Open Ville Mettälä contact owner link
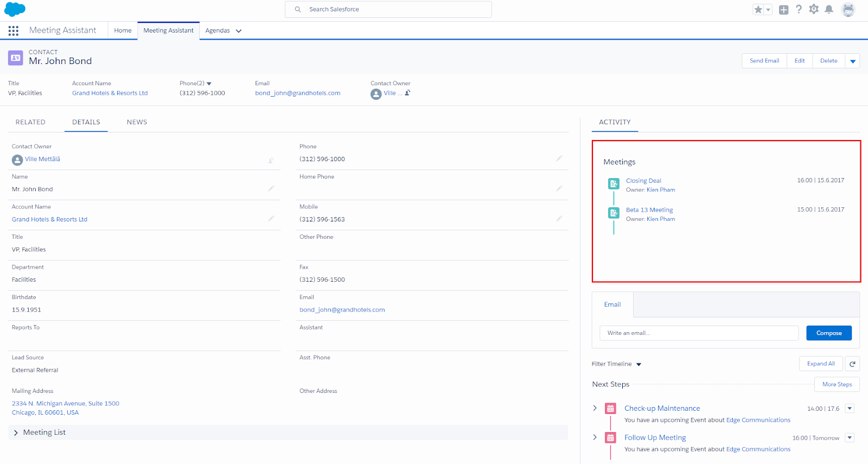Screen dimensions: 868x464 coord(42,159)
